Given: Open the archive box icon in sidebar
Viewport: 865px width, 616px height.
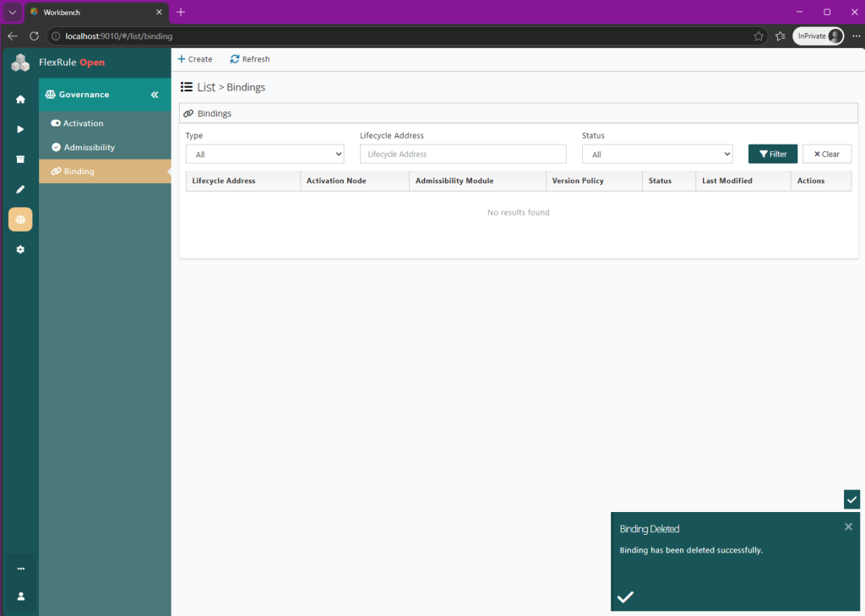Looking at the screenshot, I should (20, 160).
